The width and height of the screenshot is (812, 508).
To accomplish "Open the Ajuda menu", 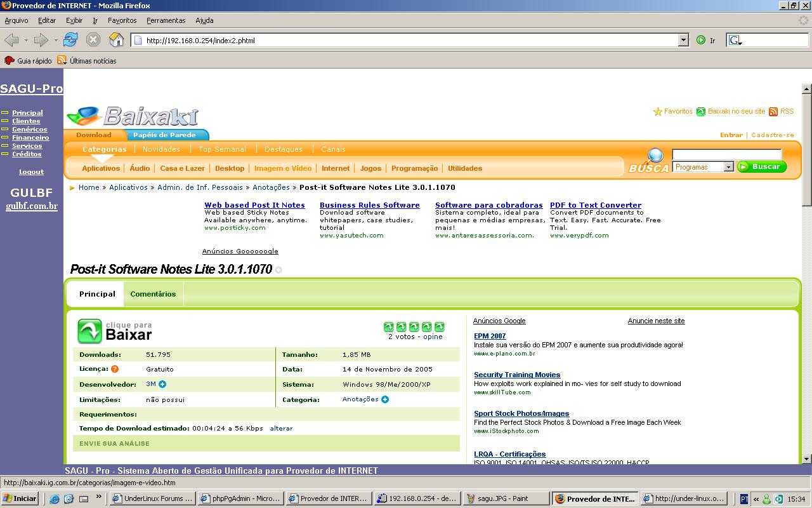I will pyautogui.click(x=204, y=20).
